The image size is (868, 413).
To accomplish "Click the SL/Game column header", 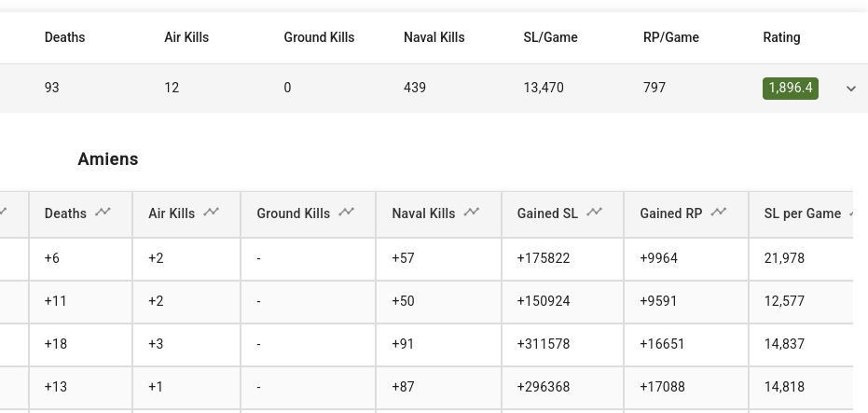I will pos(550,37).
